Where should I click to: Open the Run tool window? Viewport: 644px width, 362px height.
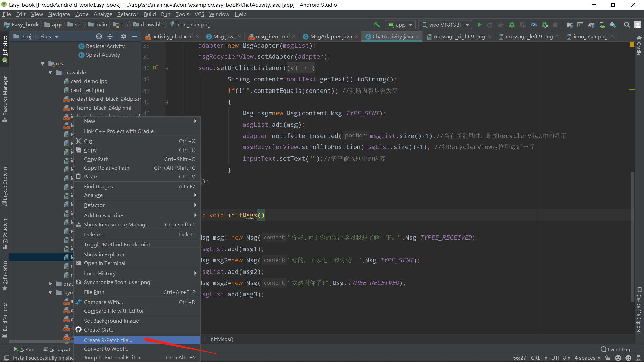24,349
